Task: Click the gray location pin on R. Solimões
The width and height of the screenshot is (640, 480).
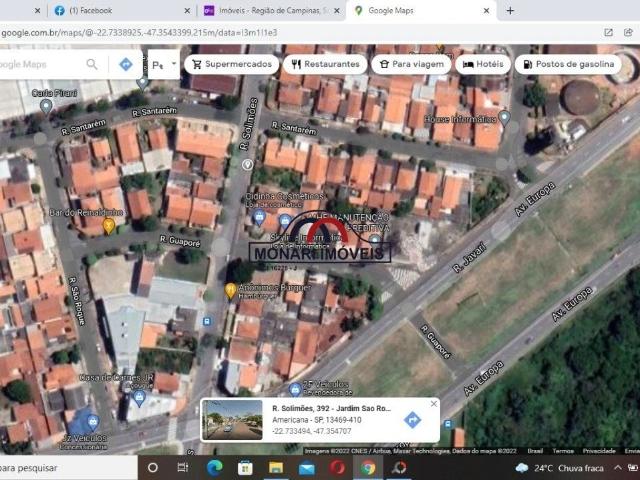Action: tap(247, 164)
